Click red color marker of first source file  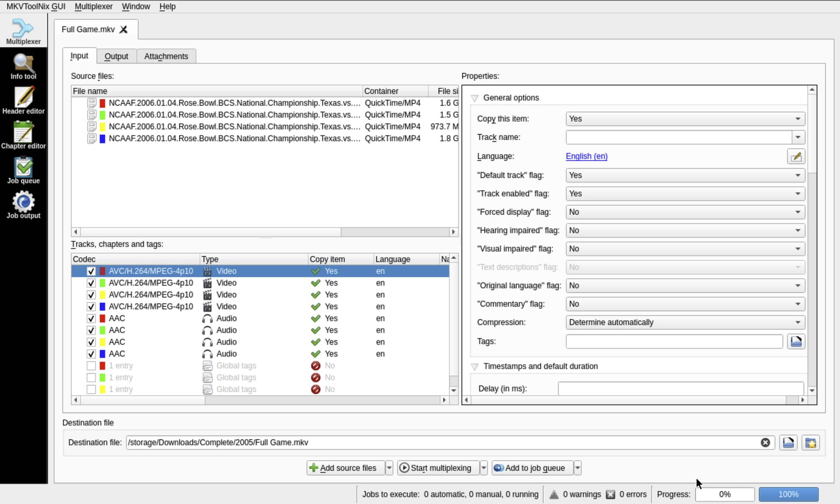(x=102, y=103)
